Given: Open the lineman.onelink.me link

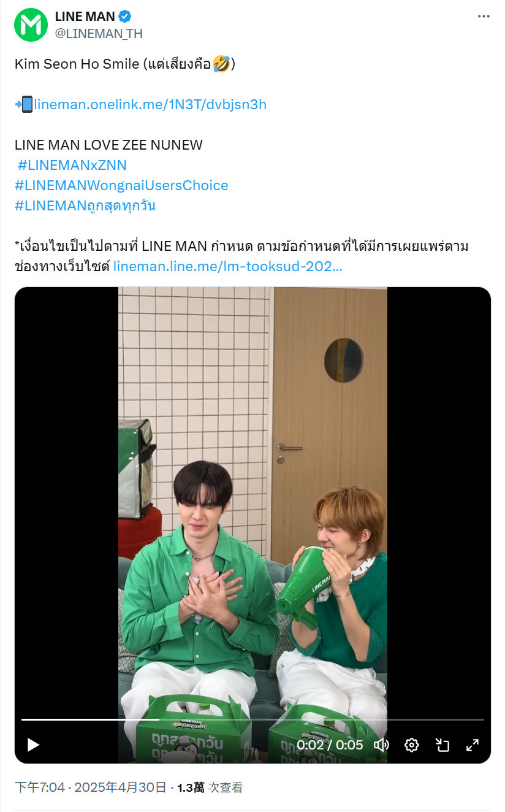Looking at the screenshot, I should [x=150, y=104].
